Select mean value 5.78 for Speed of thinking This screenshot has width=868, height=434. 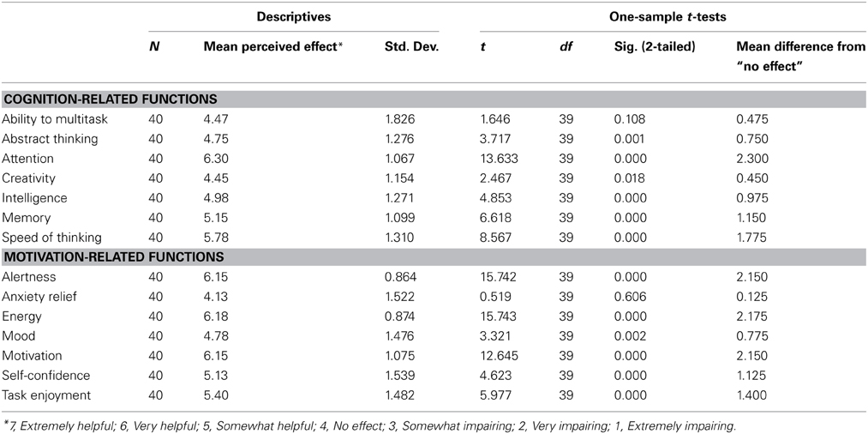point(214,238)
